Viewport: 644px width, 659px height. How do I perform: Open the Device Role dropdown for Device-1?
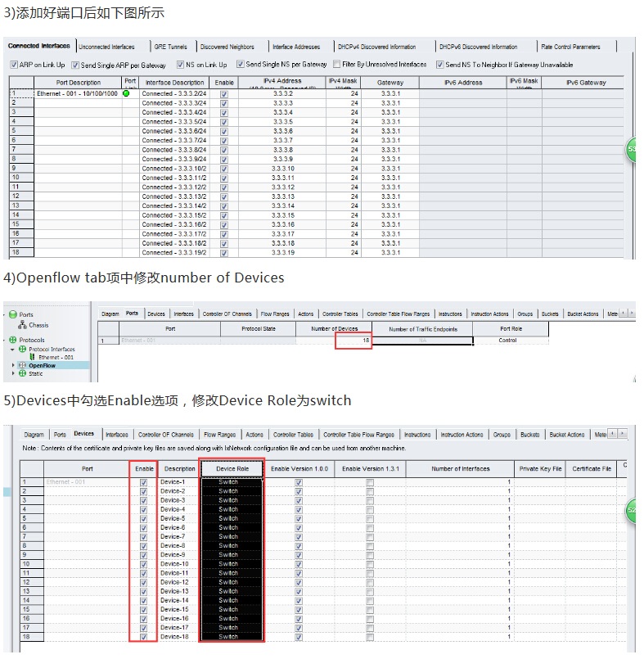232,482
